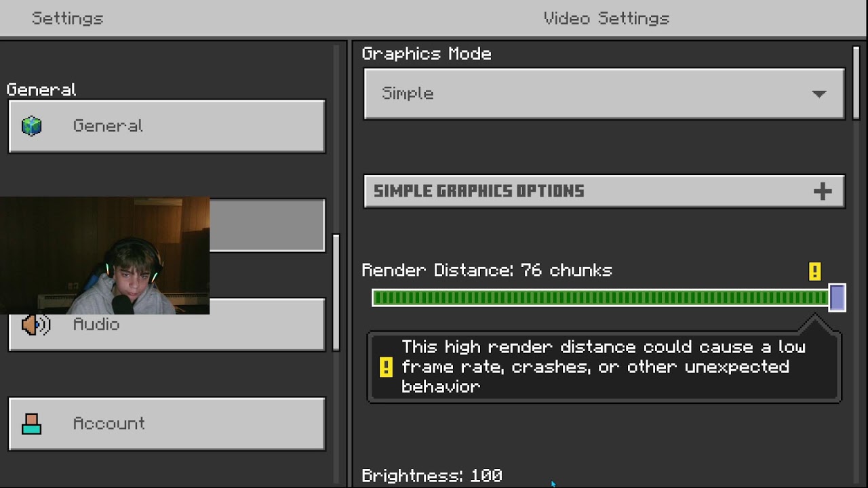Click the General section heading
The image size is (868, 488).
[41, 89]
